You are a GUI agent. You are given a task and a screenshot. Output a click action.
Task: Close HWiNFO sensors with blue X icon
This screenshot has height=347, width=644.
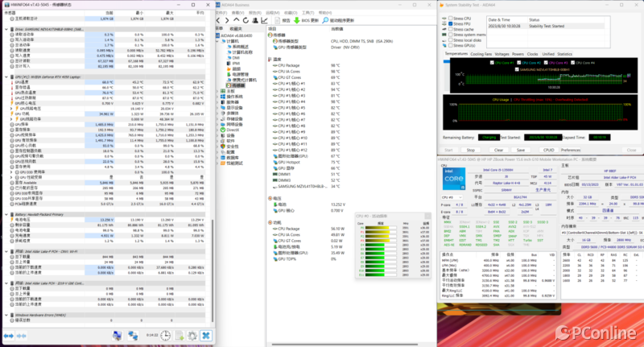(206, 336)
